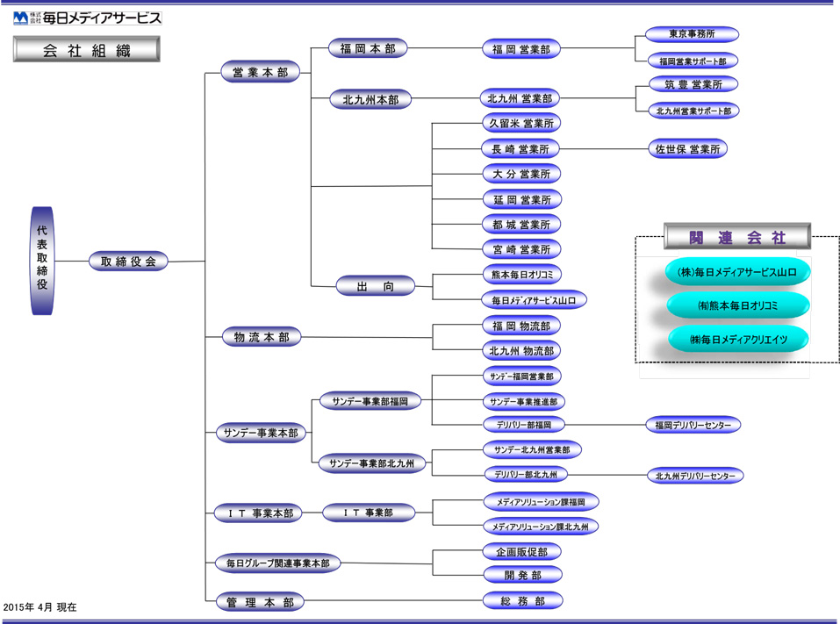Select the 管理本部 node
Screen dimensions: 840x624
[261, 602]
